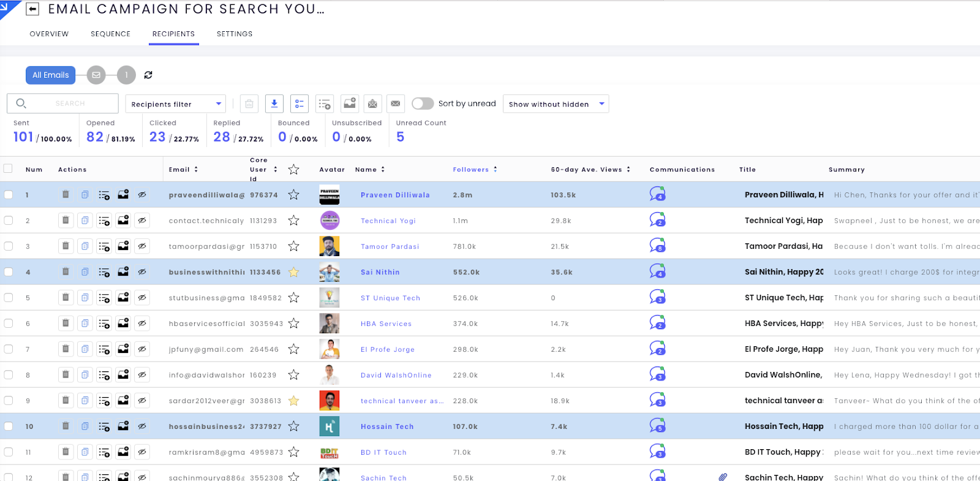Open the Recipients filter dropdown
The height and width of the screenshot is (481, 980).
175,104
